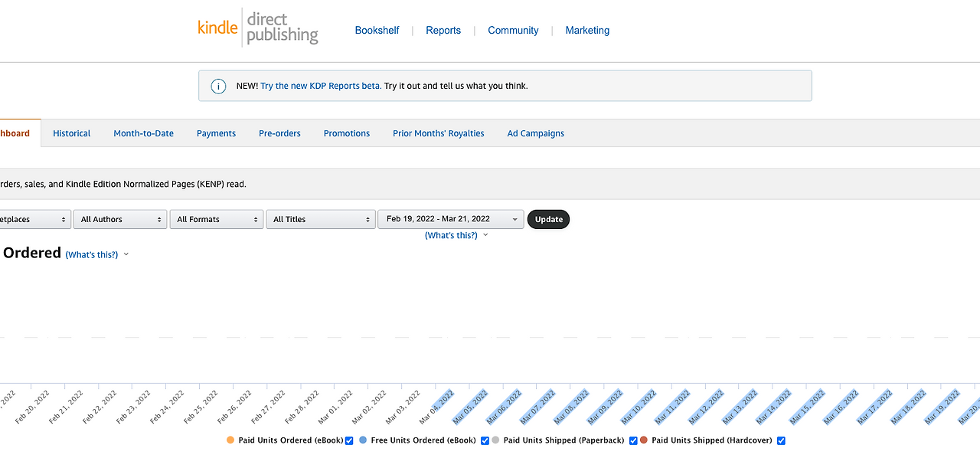
Task: Toggle the Paid Units Shipped (Paperback) checkbox
Action: click(633, 440)
